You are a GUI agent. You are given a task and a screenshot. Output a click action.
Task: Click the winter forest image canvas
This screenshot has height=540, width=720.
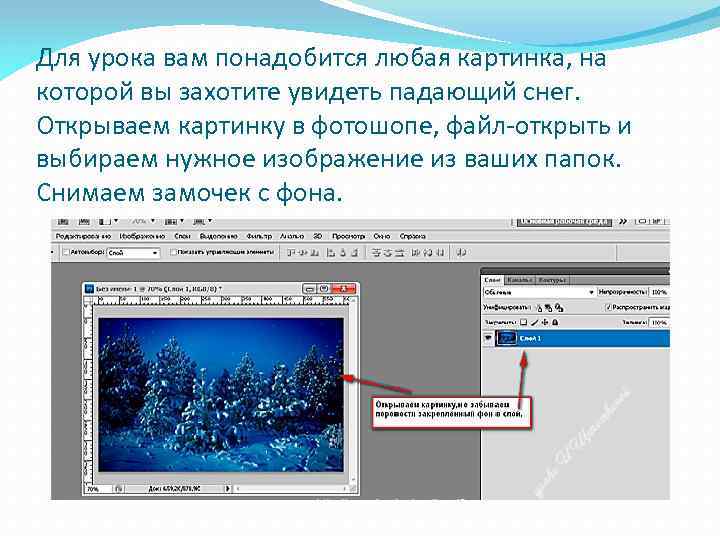(x=221, y=394)
